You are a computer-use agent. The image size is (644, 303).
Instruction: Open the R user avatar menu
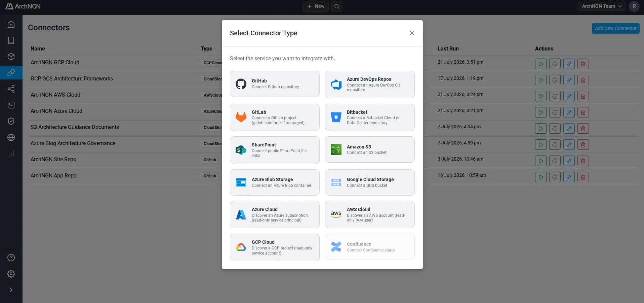[x=634, y=6]
